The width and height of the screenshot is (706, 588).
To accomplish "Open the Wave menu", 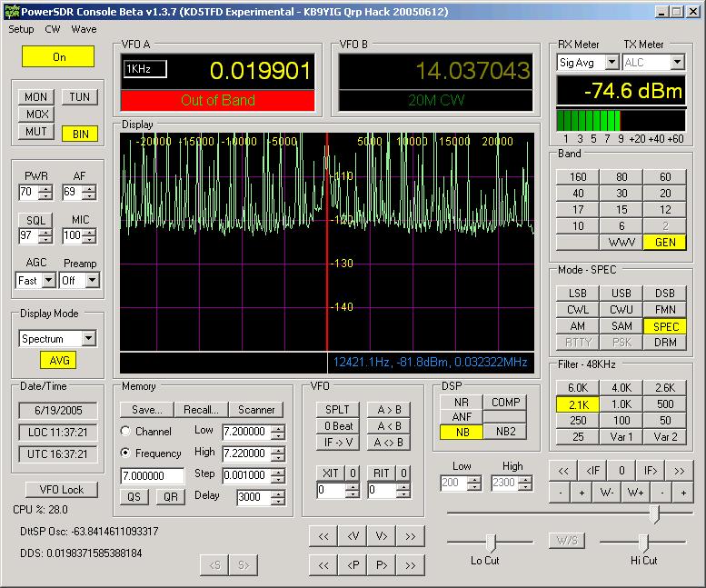I will 84,29.
